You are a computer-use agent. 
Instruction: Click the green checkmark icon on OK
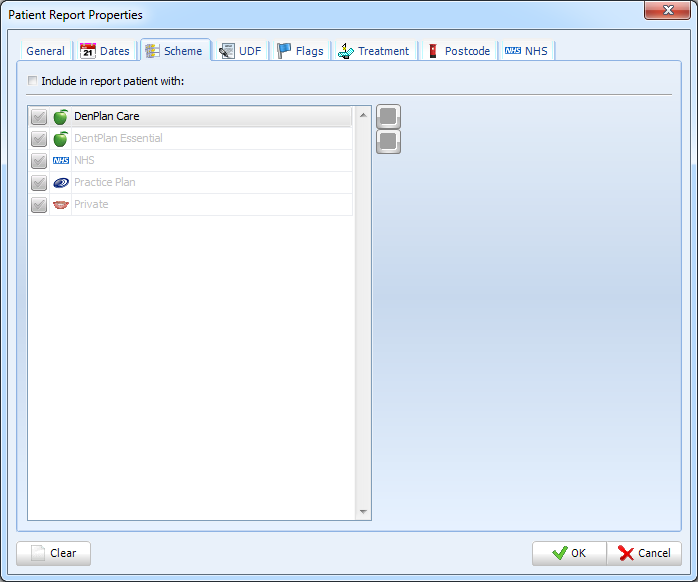pyautogui.click(x=560, y=553)
